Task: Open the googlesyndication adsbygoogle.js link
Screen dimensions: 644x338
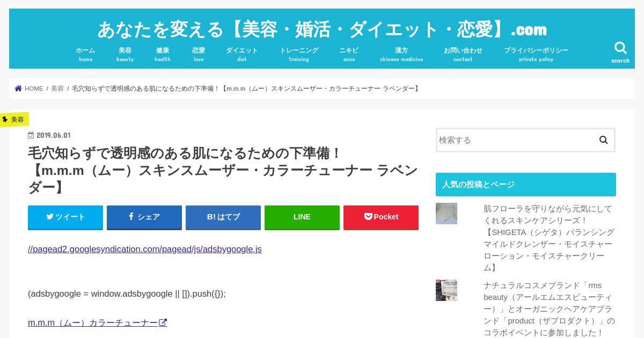Action: pos(145,249)
